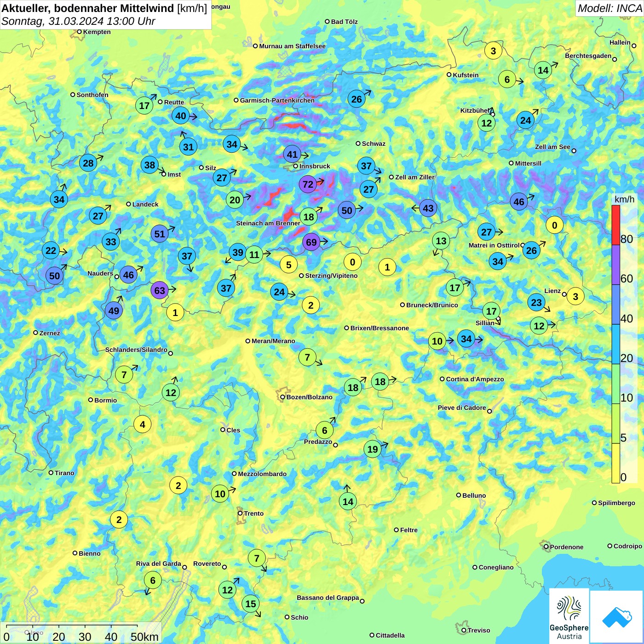Viewport: 644px width, 644px height.
Task: Select the wind marker 14 near Berchtesgaden
Action: tap(543, 70)
